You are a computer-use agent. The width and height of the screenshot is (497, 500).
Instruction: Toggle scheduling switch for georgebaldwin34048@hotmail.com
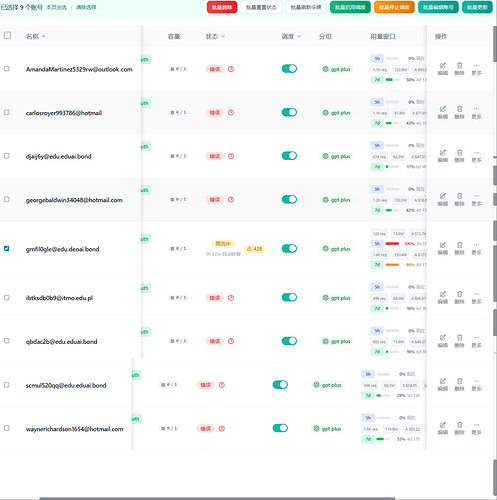click(x=289, y=199)
